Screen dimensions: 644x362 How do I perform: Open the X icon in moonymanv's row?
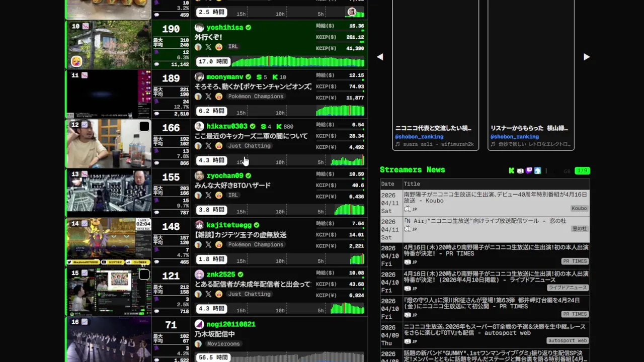pyautogui.click(x=208, y=97)
